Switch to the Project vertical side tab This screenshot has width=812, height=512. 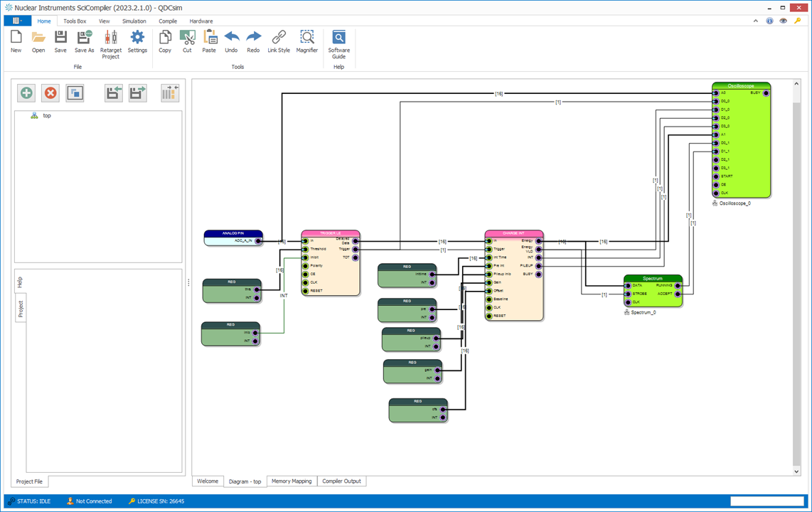[x=20, y=309]
